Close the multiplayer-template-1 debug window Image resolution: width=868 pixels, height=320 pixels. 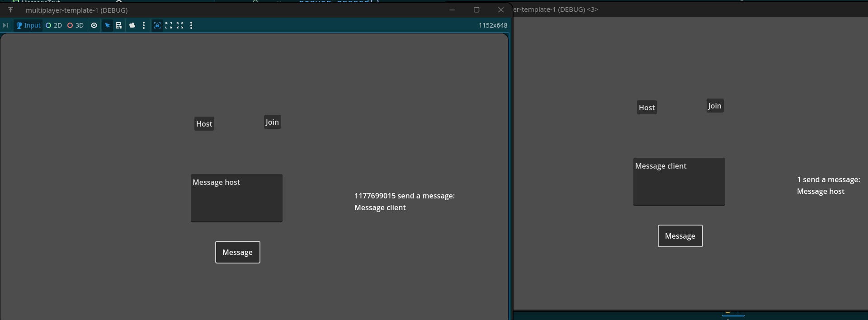pyautogui.click(x=501, y=9)
